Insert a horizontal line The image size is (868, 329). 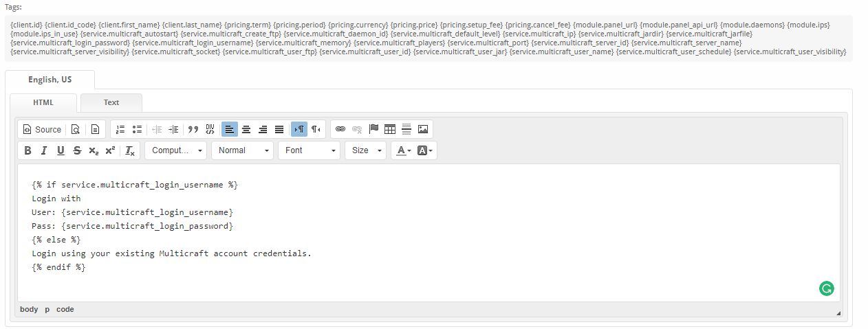click(x=406, y=129)
